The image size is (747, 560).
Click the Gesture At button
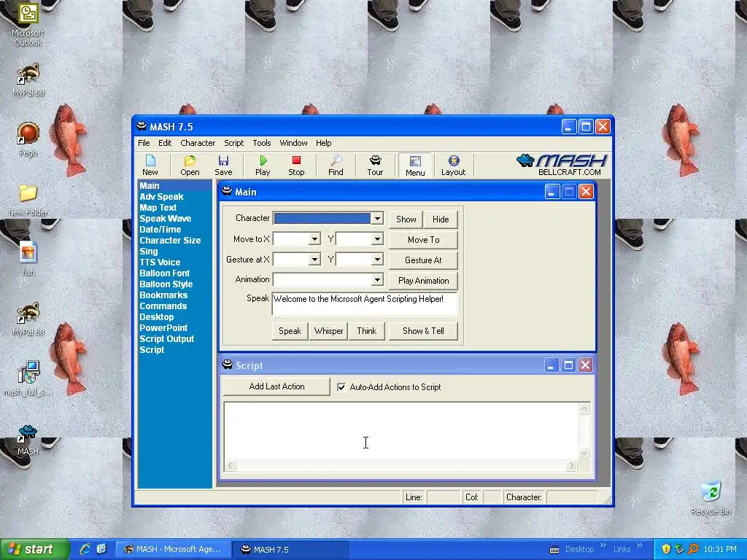click(x=424, y=260)
